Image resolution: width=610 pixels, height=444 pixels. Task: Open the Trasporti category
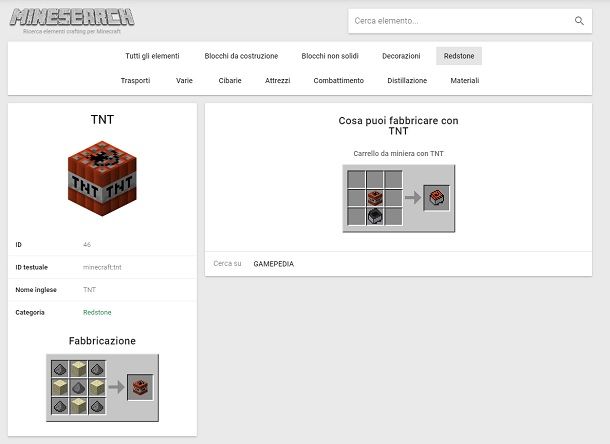[135, 81]
